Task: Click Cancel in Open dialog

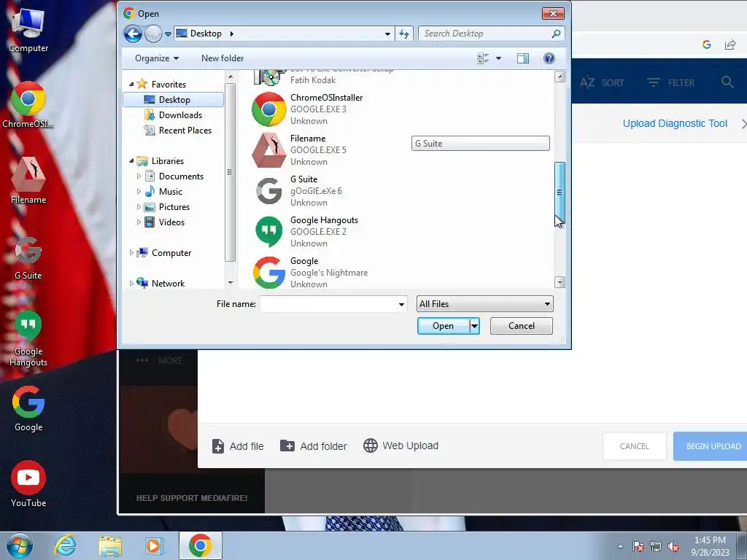Action: coord(521,326)
